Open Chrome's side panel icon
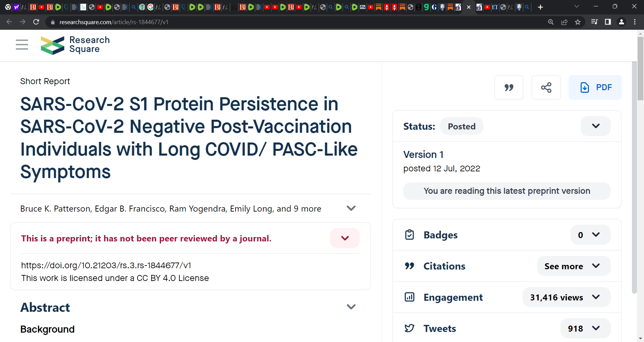 (608, 22)
